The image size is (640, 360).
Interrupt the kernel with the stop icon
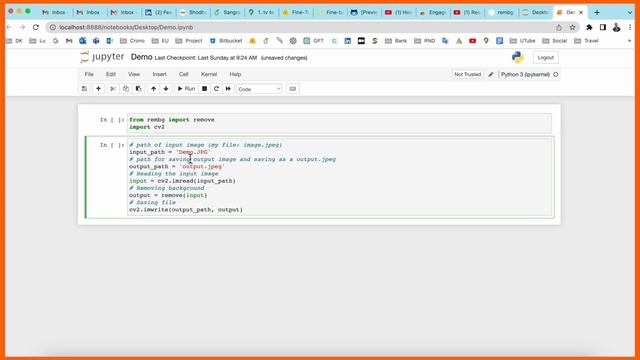point(204,89)
